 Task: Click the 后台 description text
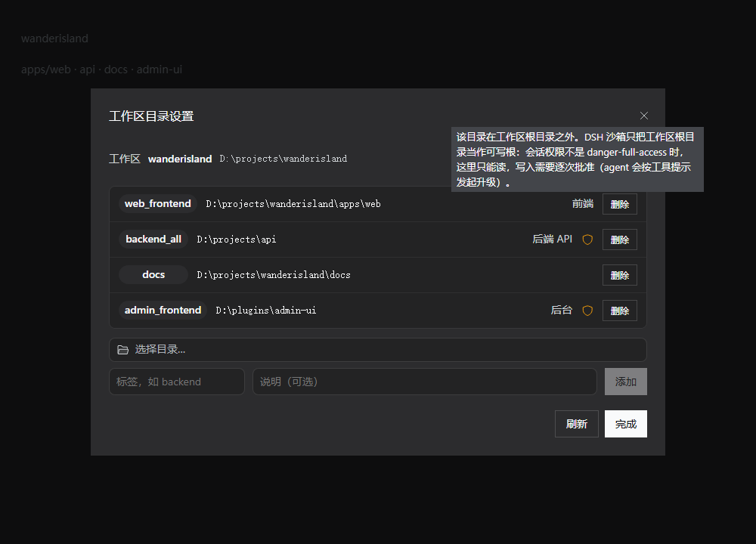pos(561,311)
